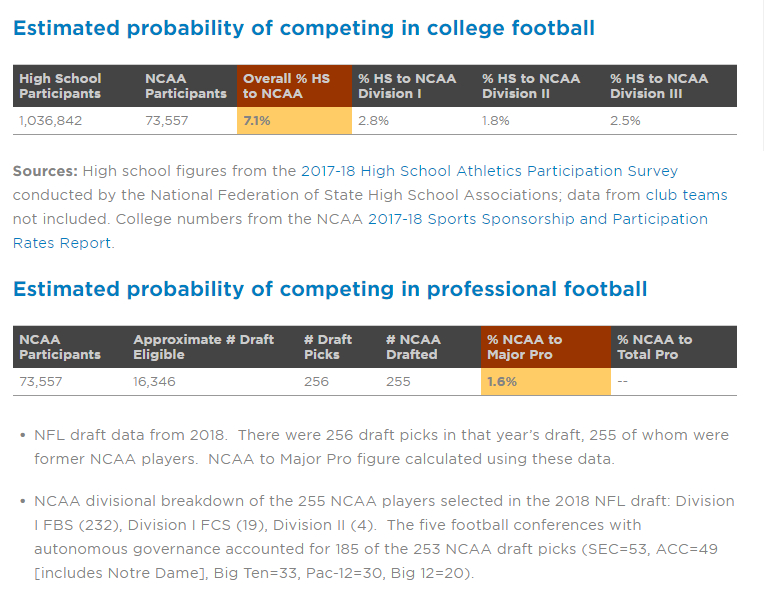The height and width of the screenshot is (591, 764).
Task: Select the 1,036,842 participants cell
Action: pos(51,121)
